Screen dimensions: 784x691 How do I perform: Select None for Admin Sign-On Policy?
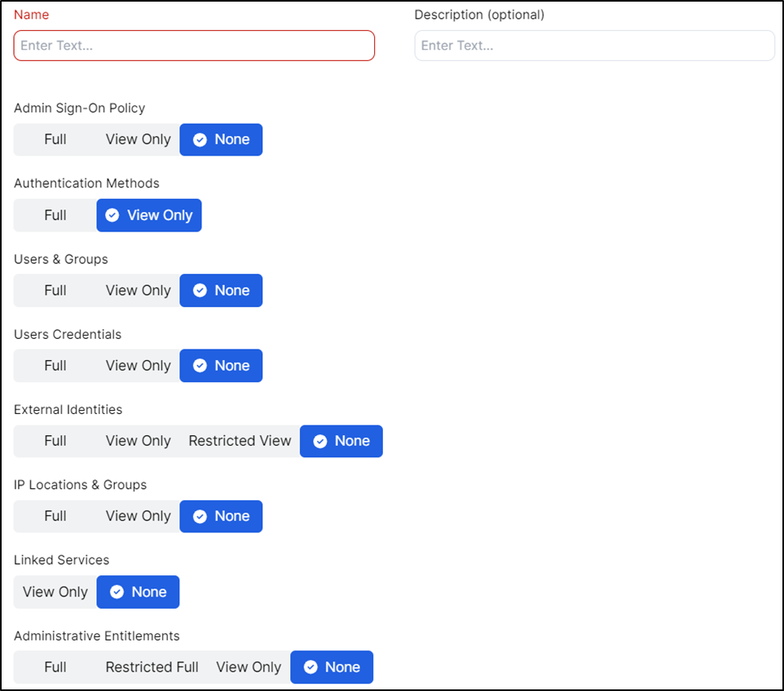(221, 139)
